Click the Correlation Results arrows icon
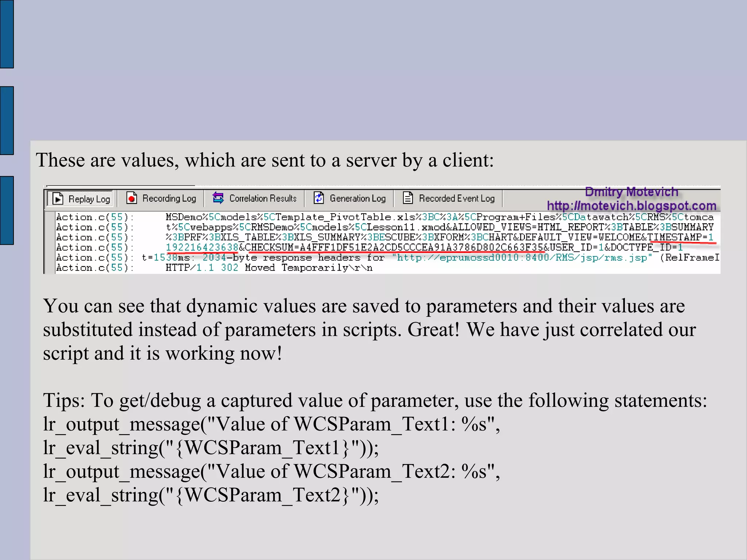 [x=218, y=198]
